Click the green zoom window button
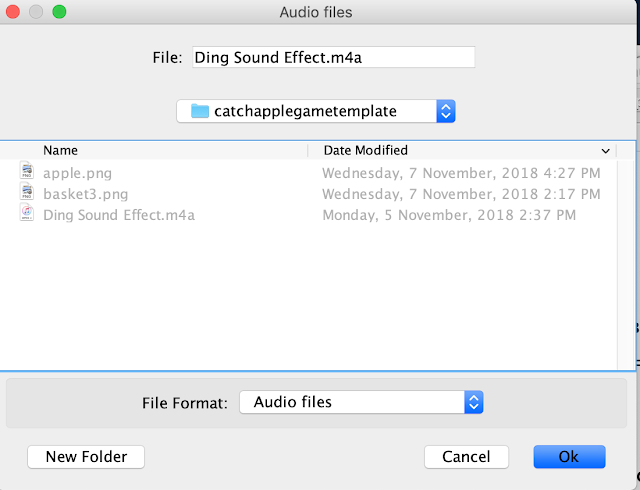 tap(59, 13)
